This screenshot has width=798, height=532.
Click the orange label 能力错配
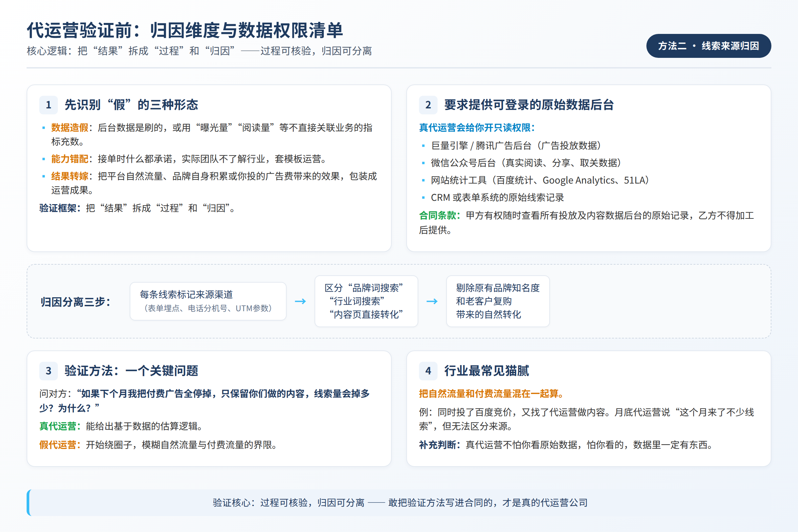(69, 159)
